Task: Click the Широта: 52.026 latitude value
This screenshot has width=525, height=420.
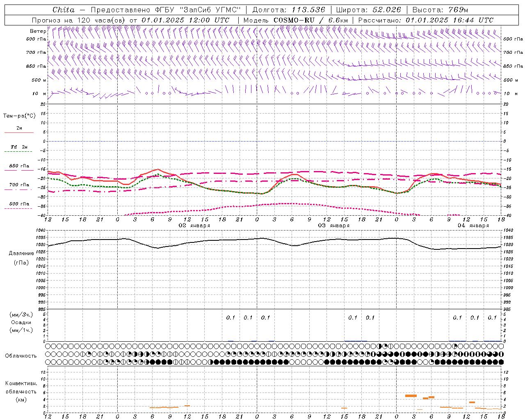Action: [368, 10]
